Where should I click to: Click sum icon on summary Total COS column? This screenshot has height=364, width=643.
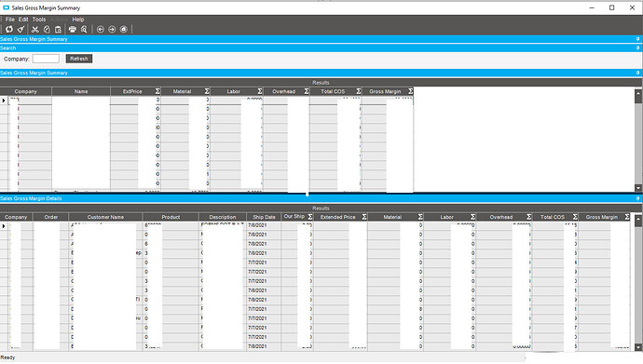(359, 91)
